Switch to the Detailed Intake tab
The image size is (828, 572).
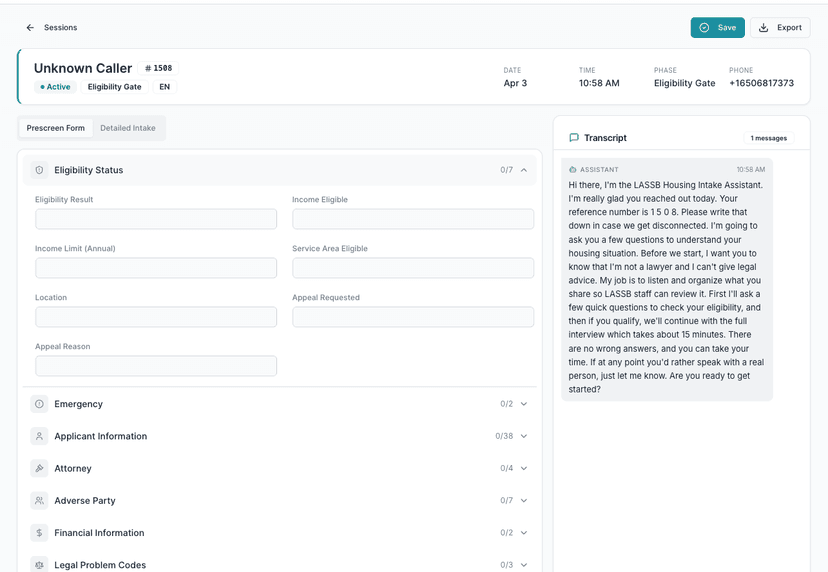click(128, 128)
